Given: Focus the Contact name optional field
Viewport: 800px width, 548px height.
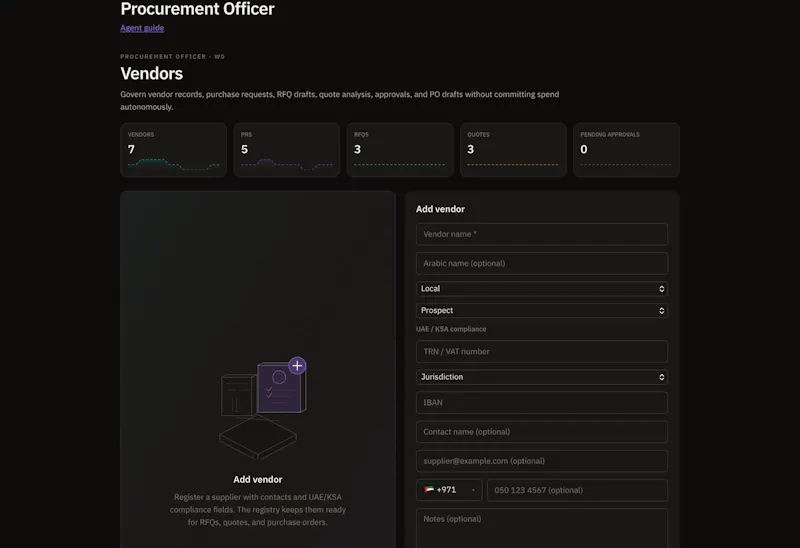Looking at the screenshot, I should 542,432.
